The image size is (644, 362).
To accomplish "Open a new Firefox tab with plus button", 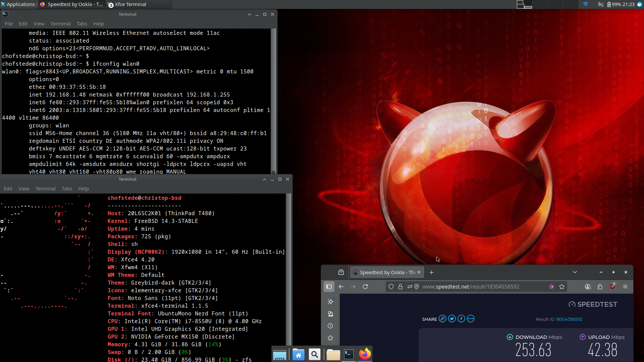I will pos(432,272).
